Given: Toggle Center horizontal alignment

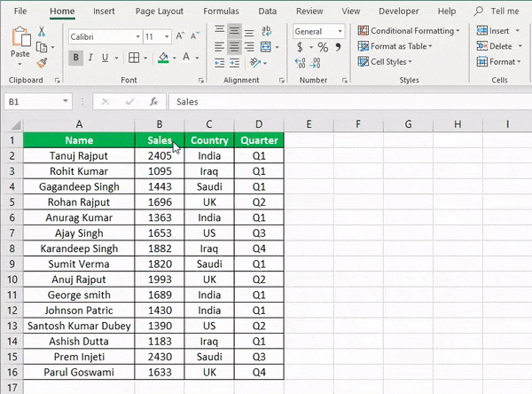Looking at the screenshot, I should click(234, 47).
